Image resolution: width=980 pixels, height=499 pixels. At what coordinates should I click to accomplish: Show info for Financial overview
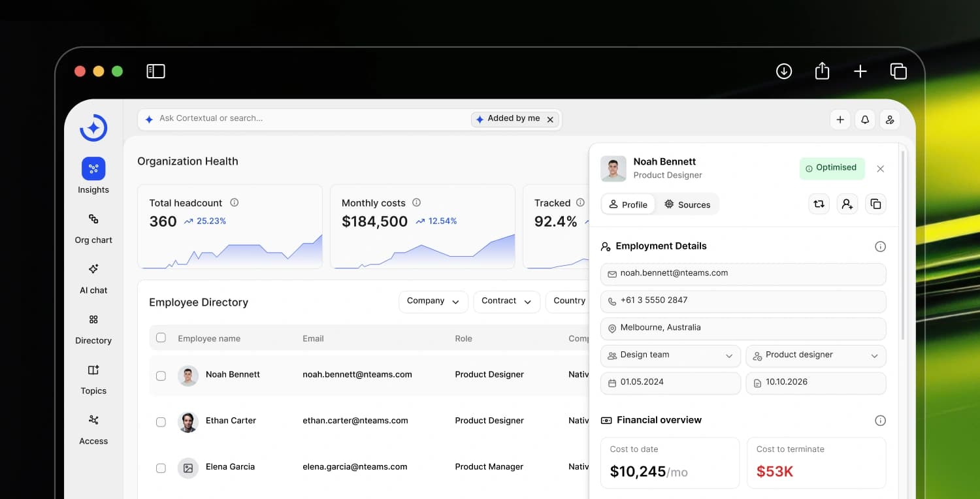(x=880, y=420)
